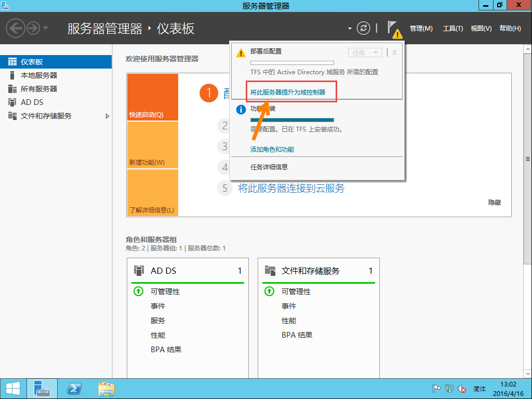The height and width of the screenshot is (399, 532).
Task: Select the 快速启动(Q) tile
Action: tap(153, 97)
